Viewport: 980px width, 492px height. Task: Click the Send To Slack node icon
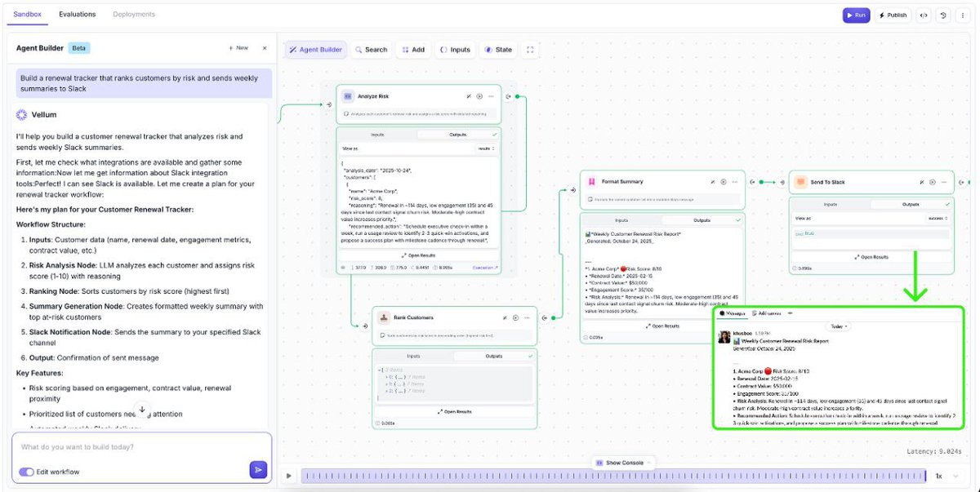point(800,181)
